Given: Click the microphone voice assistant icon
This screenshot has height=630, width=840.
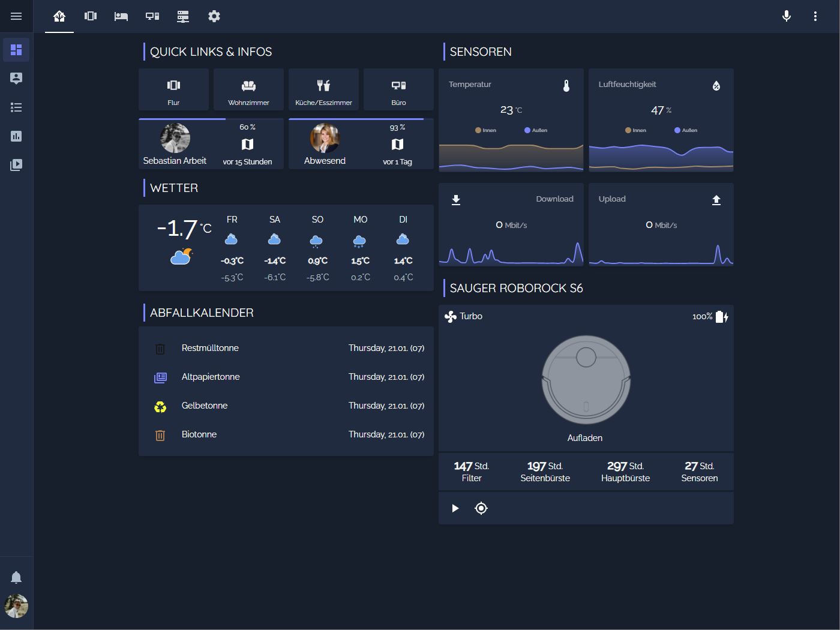Looking at the screenshot, I should pyautogui.click(x=786, y=16).
